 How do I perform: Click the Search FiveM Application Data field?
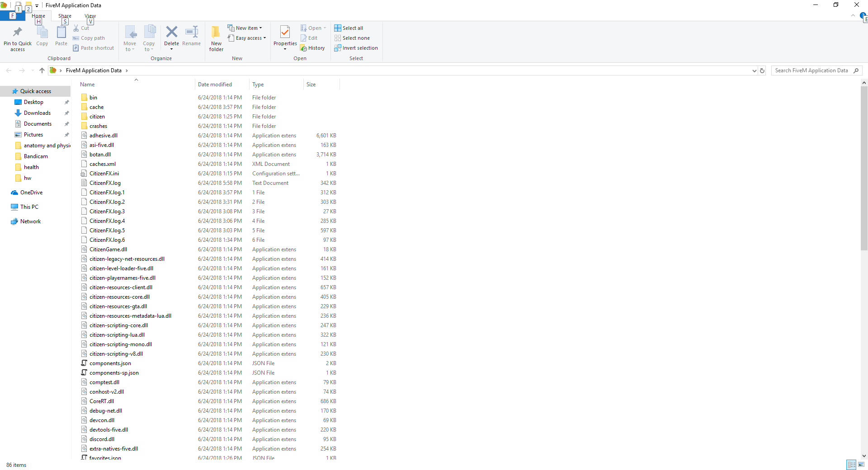click(x=811, y=70)
